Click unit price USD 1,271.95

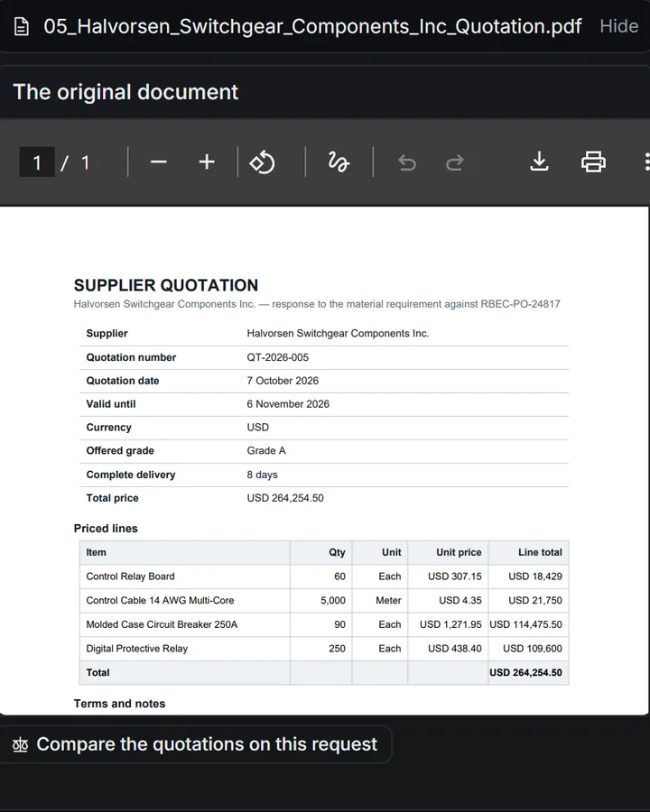click(x=450, y=624)
